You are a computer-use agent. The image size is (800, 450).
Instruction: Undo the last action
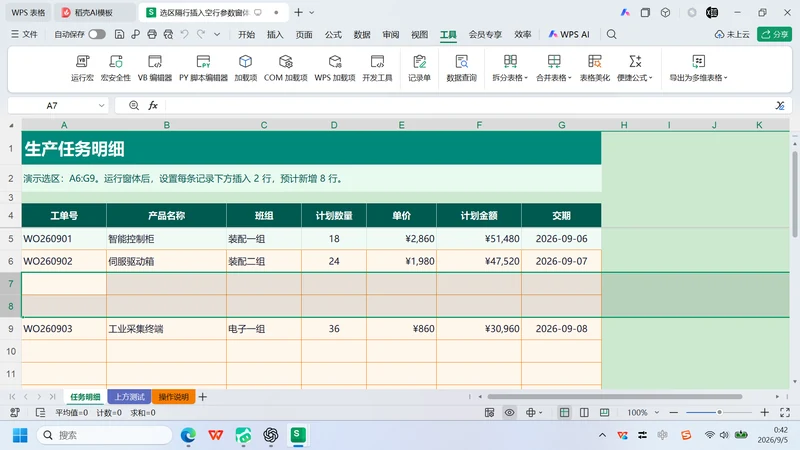[185, 34]
